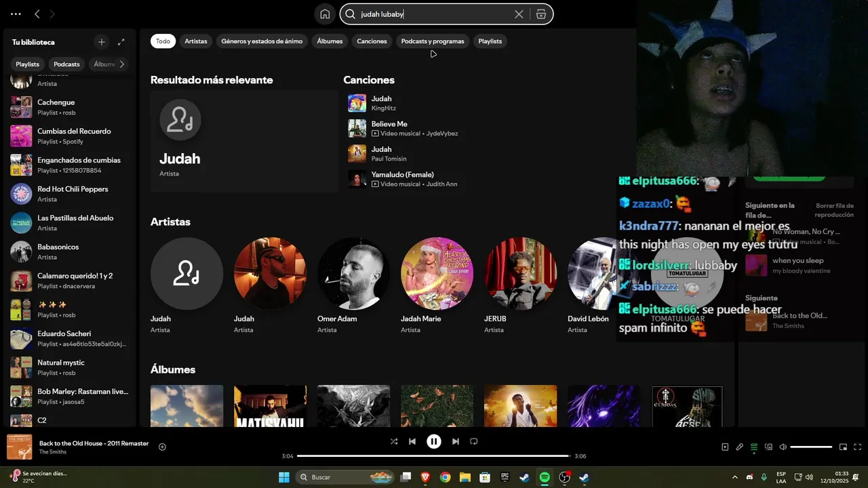The width and height of the screenshot is (868, 488).
Task: Filter search results by Artistas
Action: pyautogui.click(x=196, y=41)
